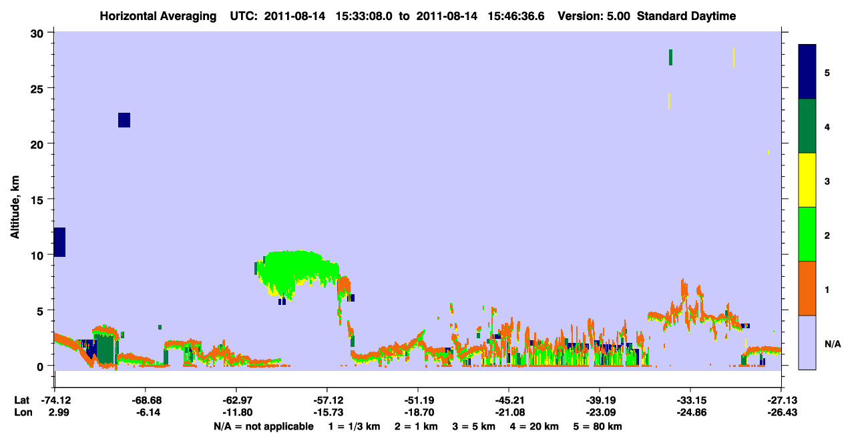Viewport: 868px width, 445px height.
Task: Click the bright green color bar segment labeled 2
Action: click(x=807, y=234)
